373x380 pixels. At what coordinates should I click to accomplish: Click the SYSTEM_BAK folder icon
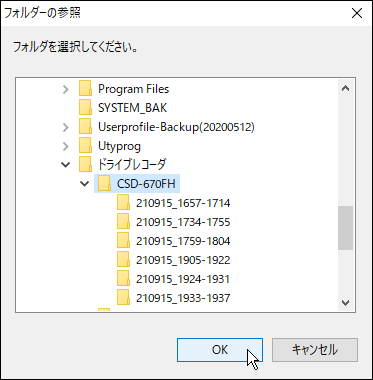(x=85, y=108)
